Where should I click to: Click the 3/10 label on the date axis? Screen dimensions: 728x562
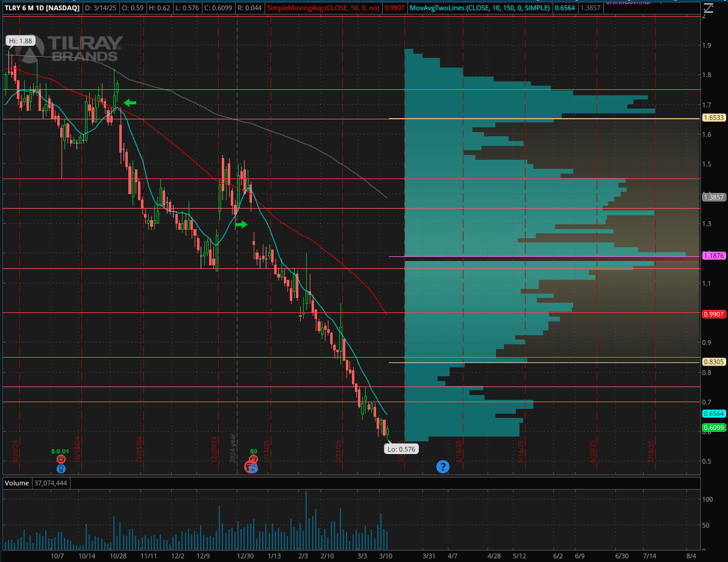pos(385,555)
